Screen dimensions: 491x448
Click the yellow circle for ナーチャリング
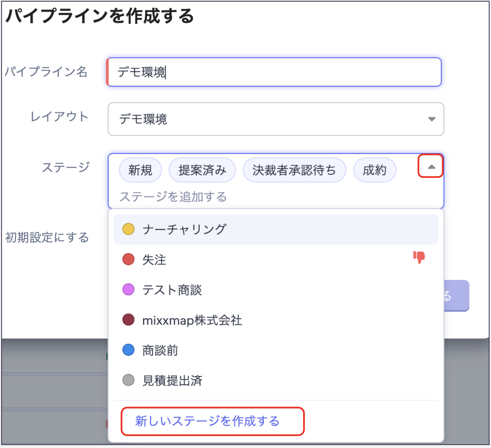(x=128, y=229)
